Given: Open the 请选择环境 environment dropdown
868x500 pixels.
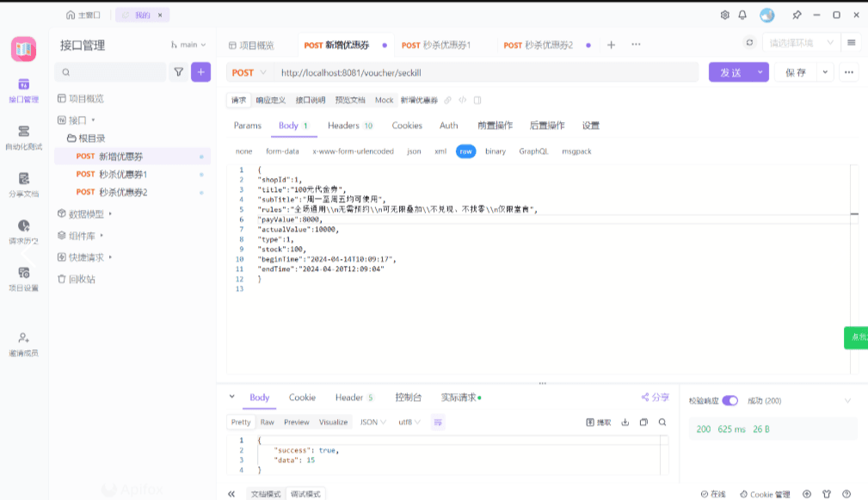Looking at the screenshot, I should coord(801,43).
